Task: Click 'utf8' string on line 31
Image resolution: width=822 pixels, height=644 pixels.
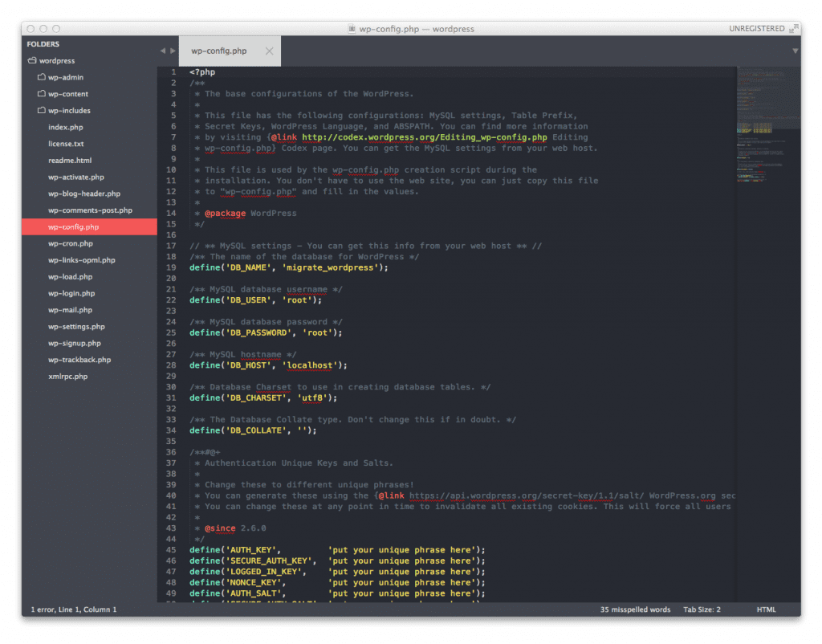Action: (x=312, y=398)
